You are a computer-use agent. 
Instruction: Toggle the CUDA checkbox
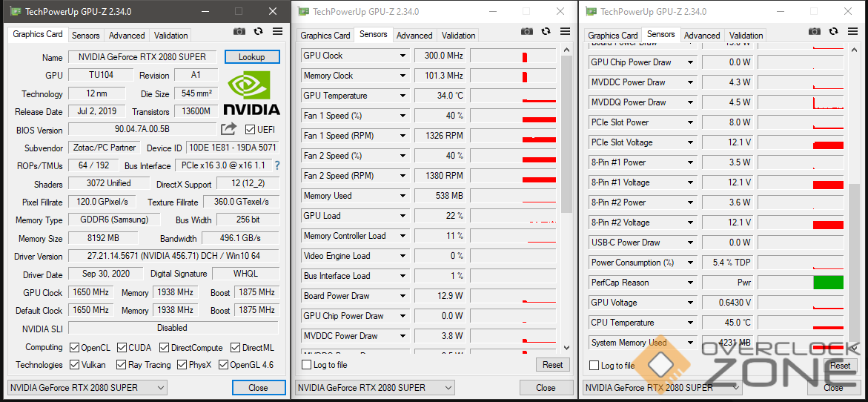pos(122,348)
